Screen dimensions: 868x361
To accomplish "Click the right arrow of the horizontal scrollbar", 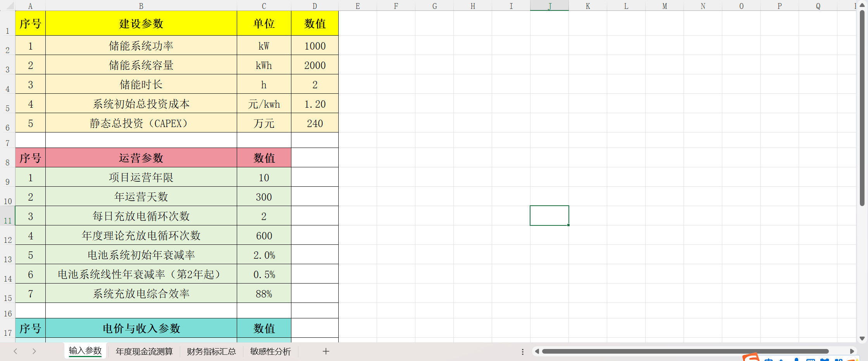I will coord(851,351).
